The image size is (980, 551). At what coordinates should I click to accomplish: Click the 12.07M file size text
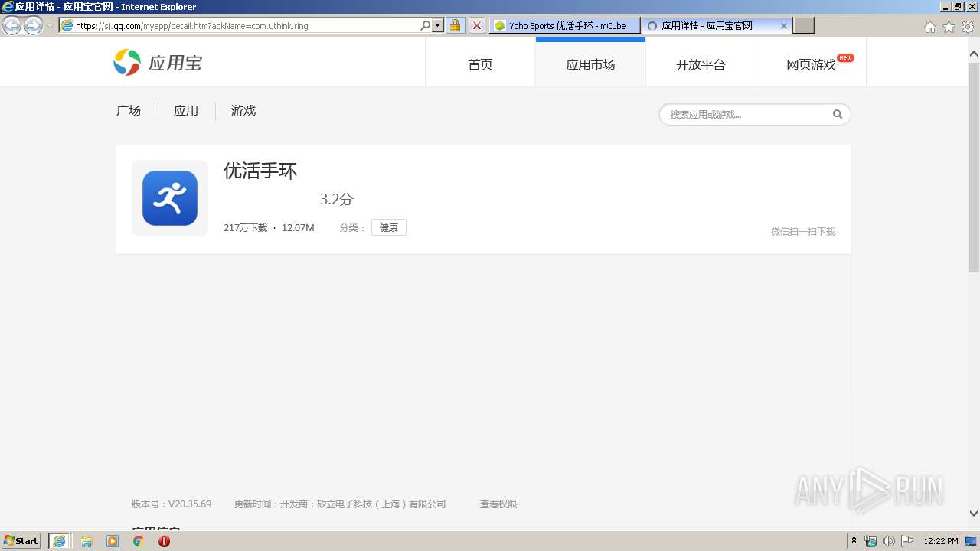click(x=298, y=228)
